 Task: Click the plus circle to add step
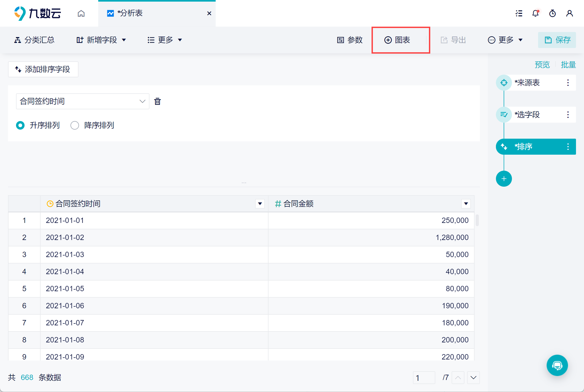tap(504, 179)
